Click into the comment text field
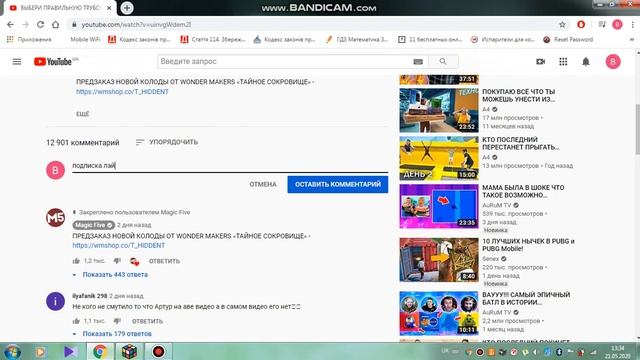 pyautogui.click(x=230, y=165)
